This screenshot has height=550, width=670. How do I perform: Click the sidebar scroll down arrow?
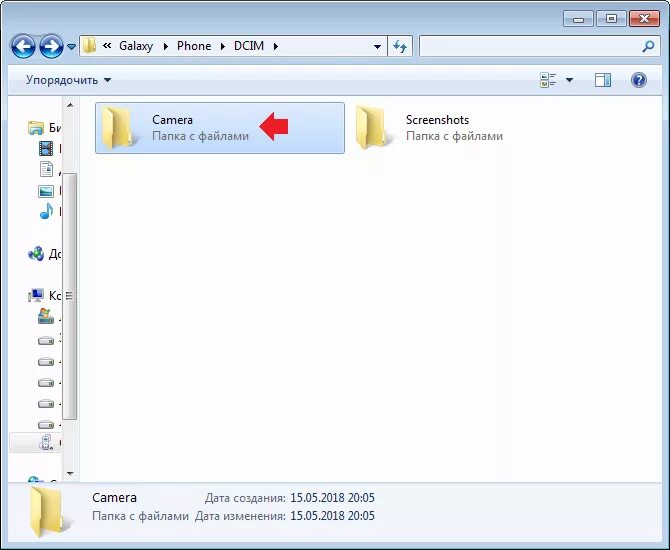pyautogui.click(x=71, y=474)
